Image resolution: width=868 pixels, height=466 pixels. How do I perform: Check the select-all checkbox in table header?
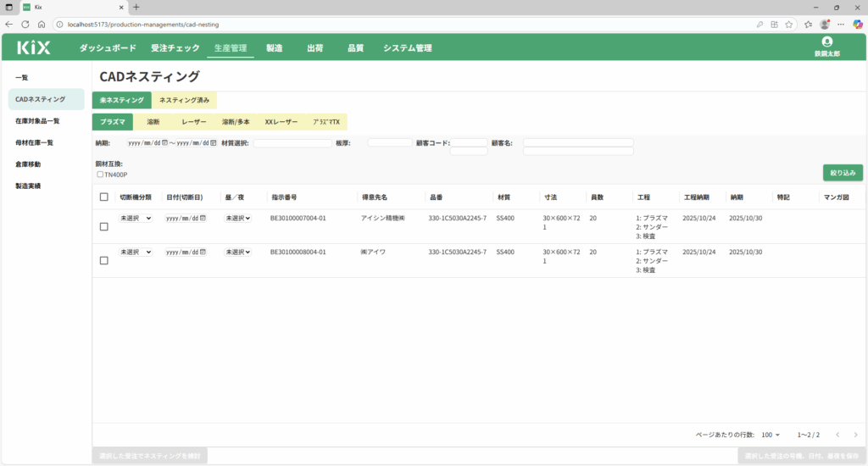click(103, 197)
